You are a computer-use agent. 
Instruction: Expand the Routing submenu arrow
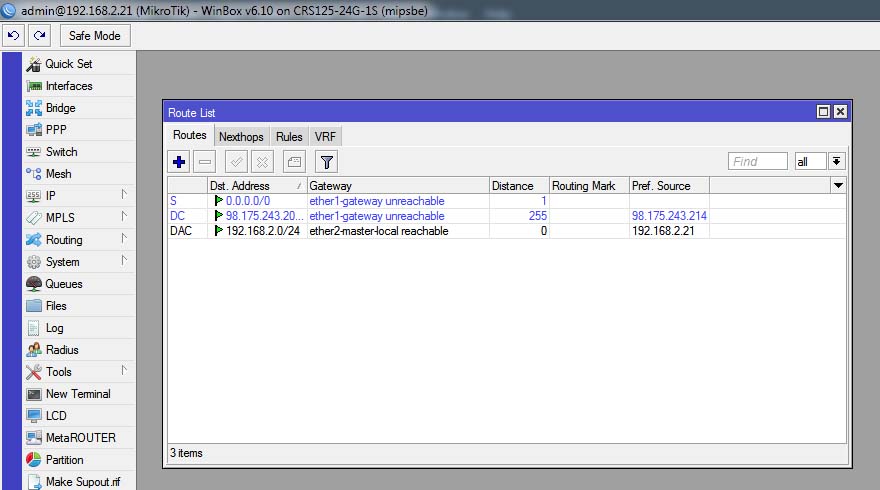[x=124, y=238]
